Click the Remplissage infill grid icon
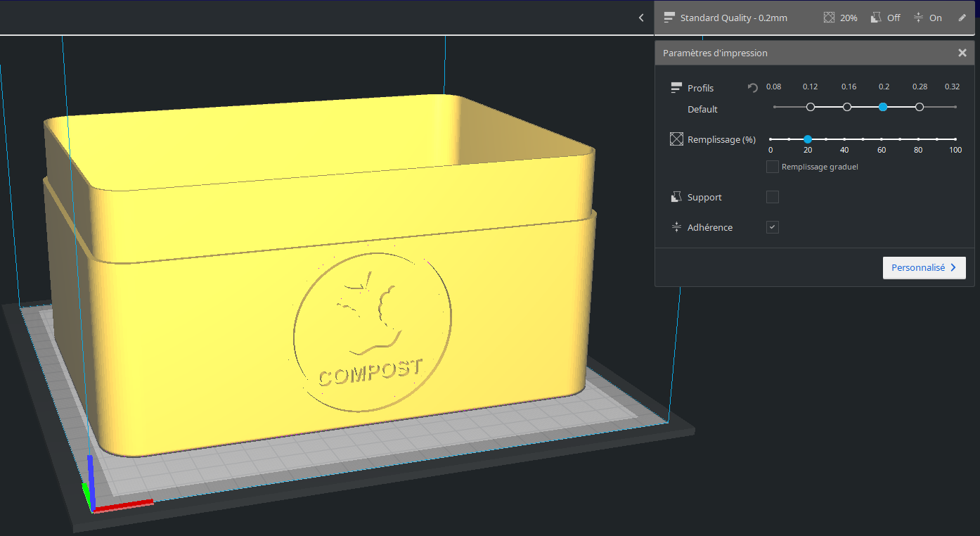This screenshot has height=536, width=980. pos(676,139)
